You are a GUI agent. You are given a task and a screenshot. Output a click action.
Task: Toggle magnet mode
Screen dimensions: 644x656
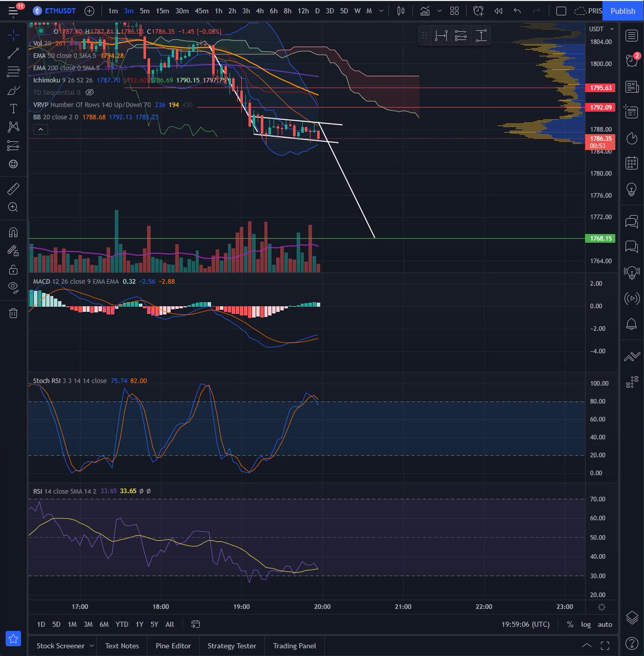14,232
